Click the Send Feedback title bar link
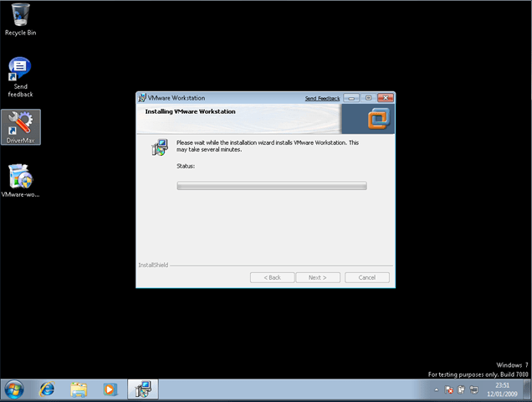Viewport: 532px width, 402px height. (x=322, y=98)
